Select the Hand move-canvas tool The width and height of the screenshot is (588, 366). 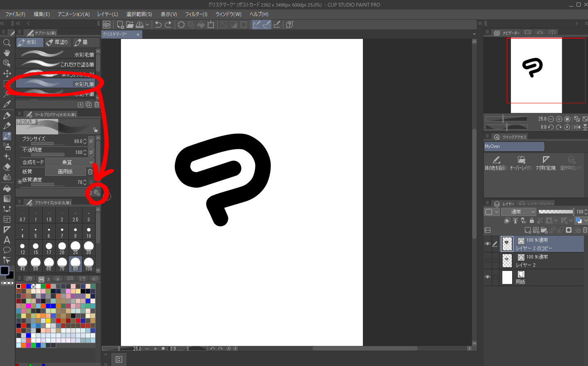(7, 53)
